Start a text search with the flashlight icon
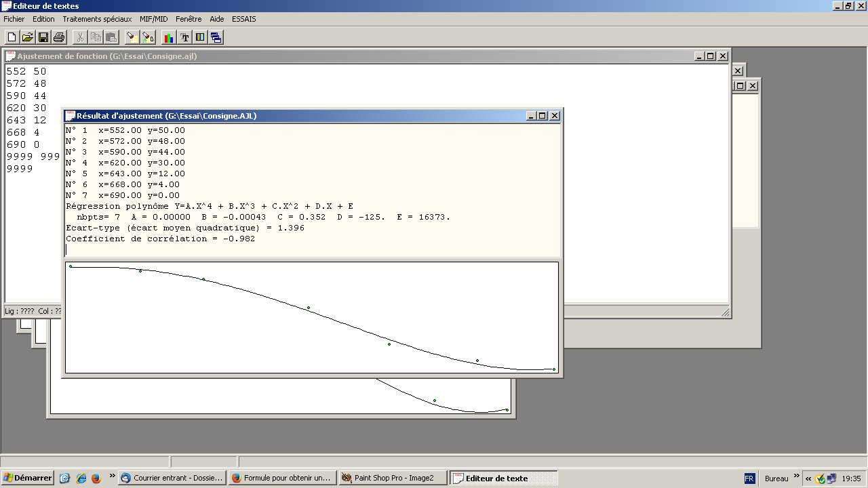Screen dimensions: 868x488 pyautogui.click(x=132, y=37)
